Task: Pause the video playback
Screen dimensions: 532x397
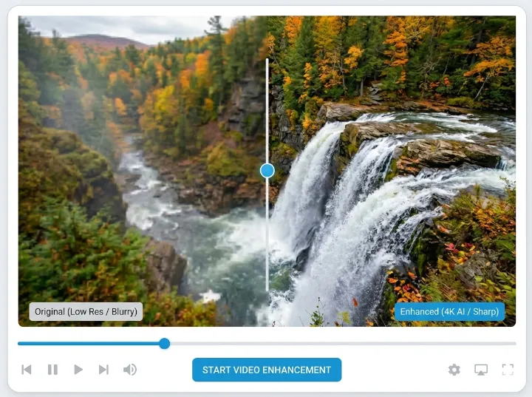Action: click(x=52, y=370)
